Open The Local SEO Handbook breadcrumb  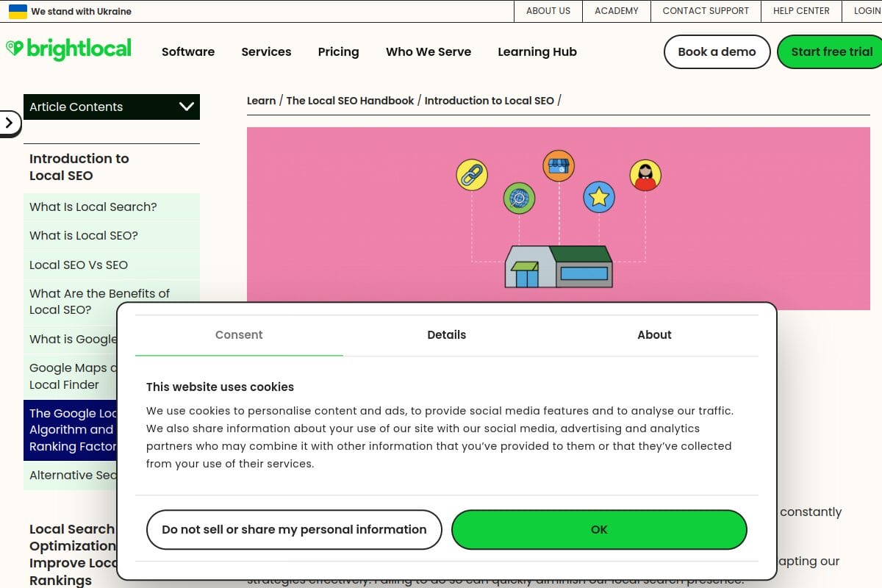[x=350, y=101]
